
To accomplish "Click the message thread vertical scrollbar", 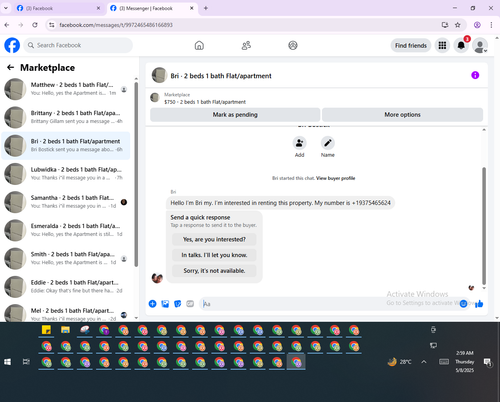I will coord(484,226).
